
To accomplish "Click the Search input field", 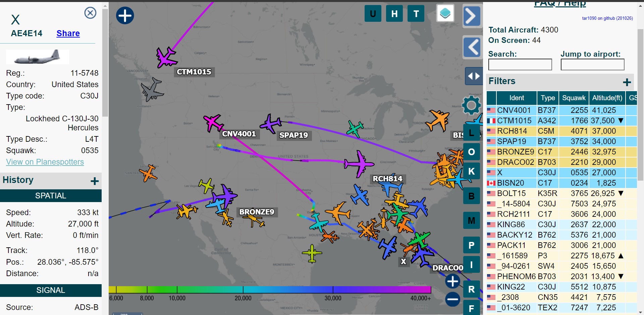I will tap(520, 65).
